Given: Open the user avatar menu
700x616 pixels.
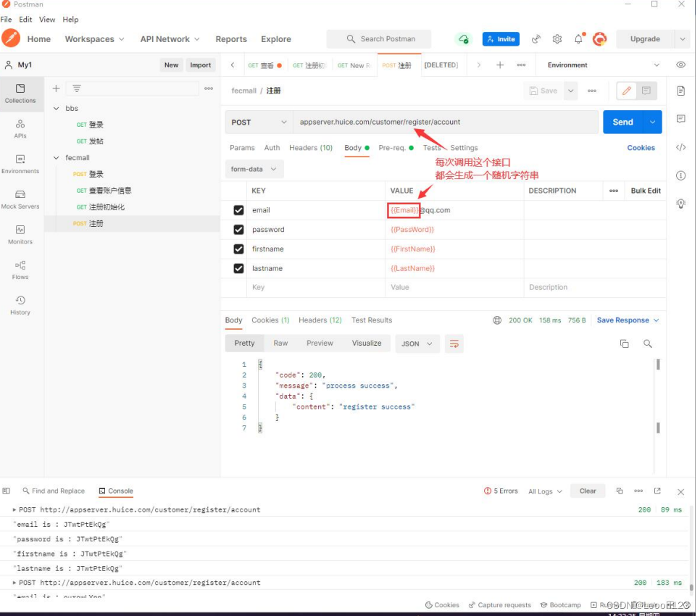Looking at the screenshot, I should (599, 39).
